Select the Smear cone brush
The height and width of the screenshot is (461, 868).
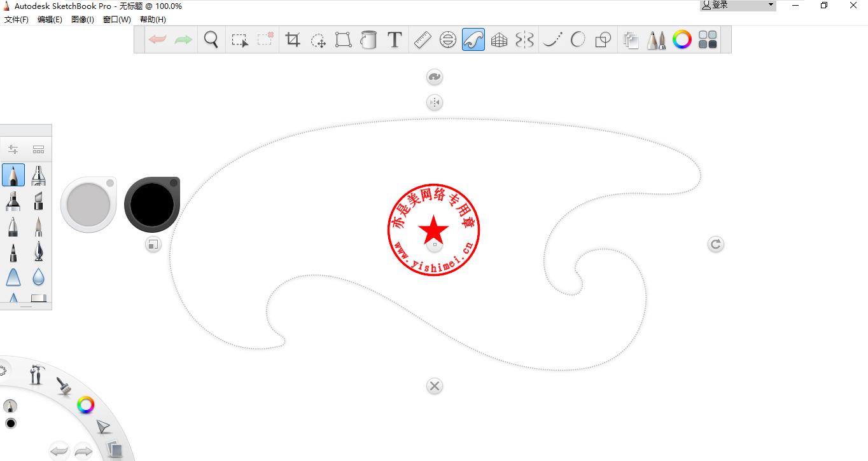coord(13,277)
